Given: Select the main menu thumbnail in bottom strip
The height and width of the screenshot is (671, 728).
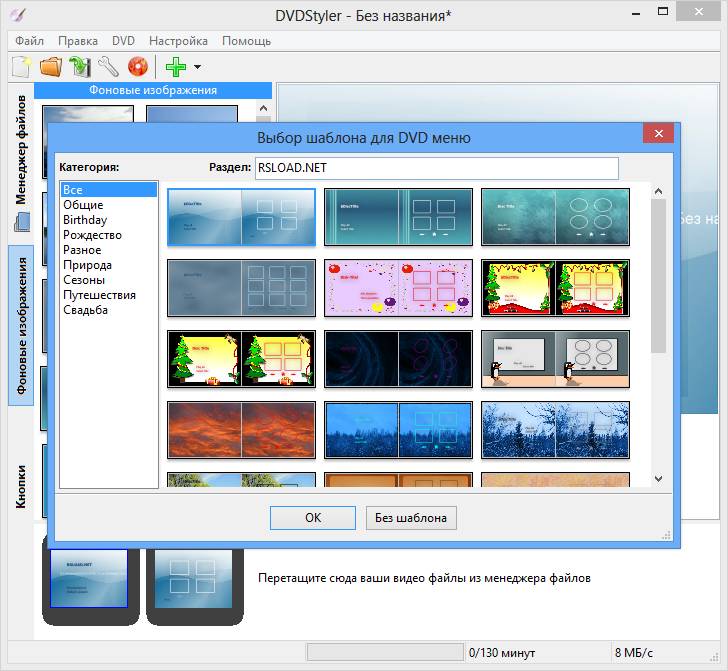Looking at the screenshot, I should pos(89,578).
